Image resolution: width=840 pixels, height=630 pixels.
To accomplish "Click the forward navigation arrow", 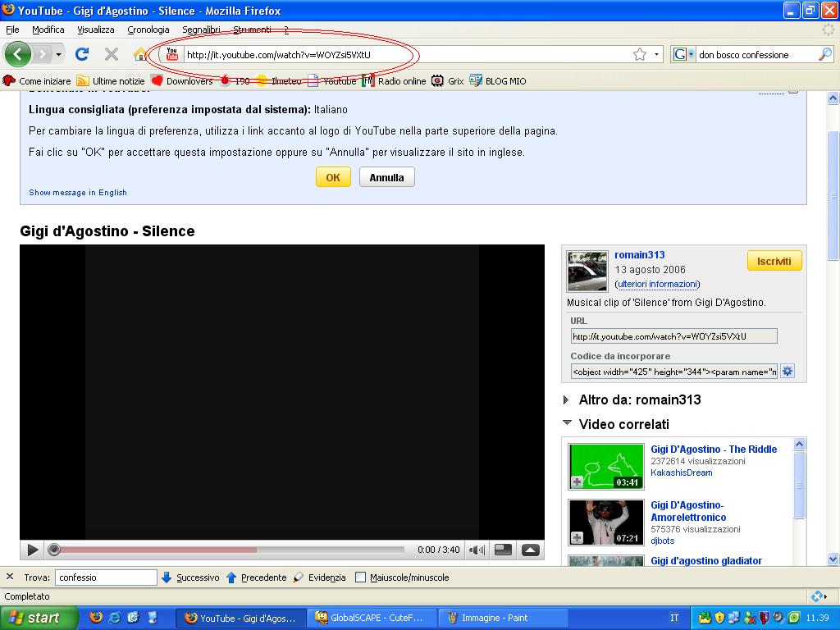I will point(43,54).
